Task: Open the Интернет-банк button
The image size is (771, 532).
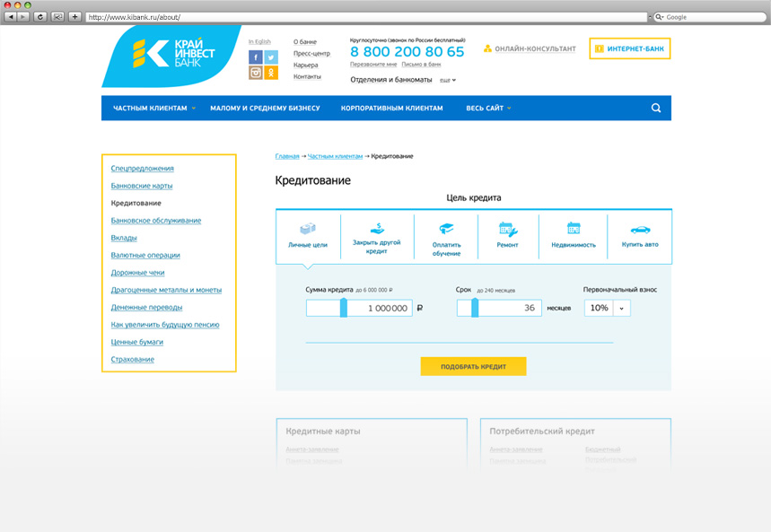Action: 630,48
